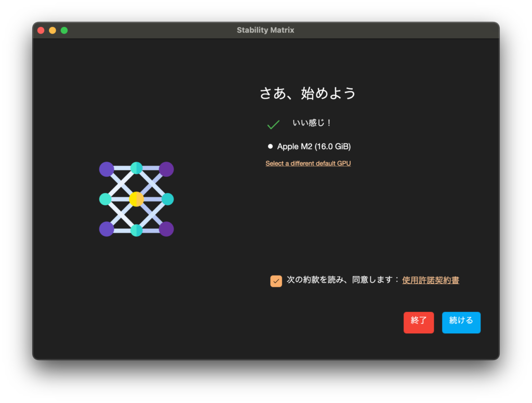532x403 pixels.
Task: Click the bottom-left purple node of the logo
Action: pos(107,229)
